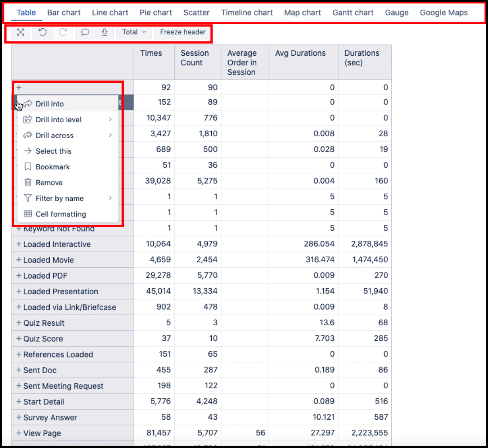The width and height of the screenshot is (488, 448).
Task: Bookmark the selected member
Action: tap(52, 167)
